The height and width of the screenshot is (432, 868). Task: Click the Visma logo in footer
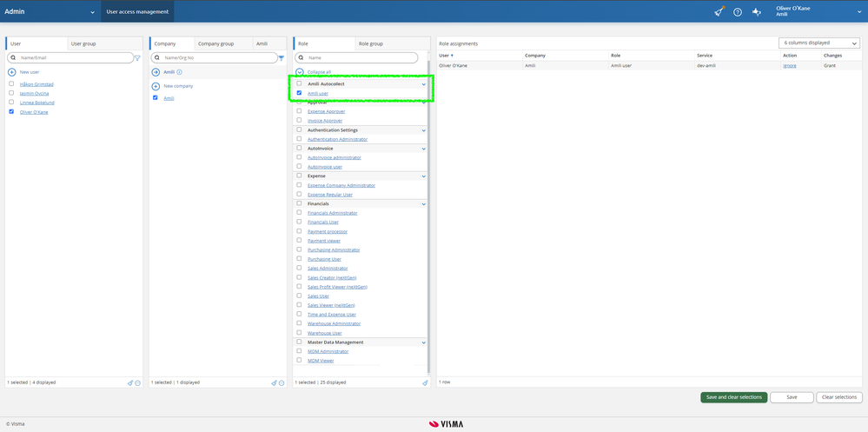[447, 424]
